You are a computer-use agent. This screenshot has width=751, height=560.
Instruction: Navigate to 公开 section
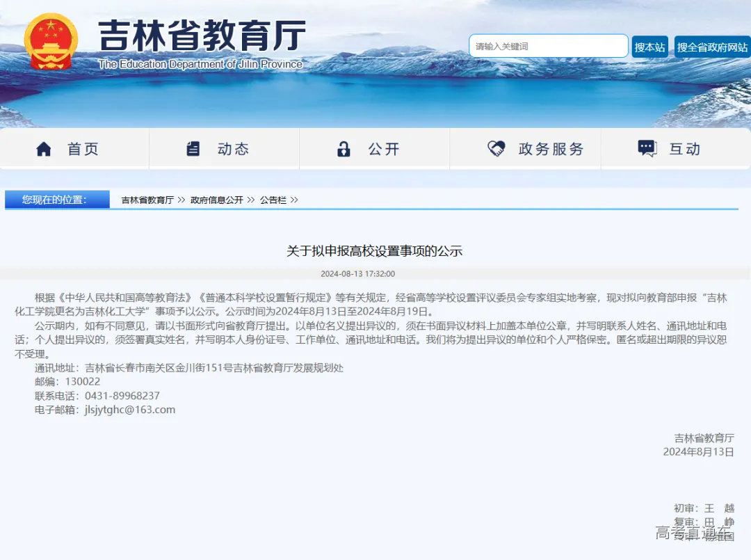click(383, 148)
